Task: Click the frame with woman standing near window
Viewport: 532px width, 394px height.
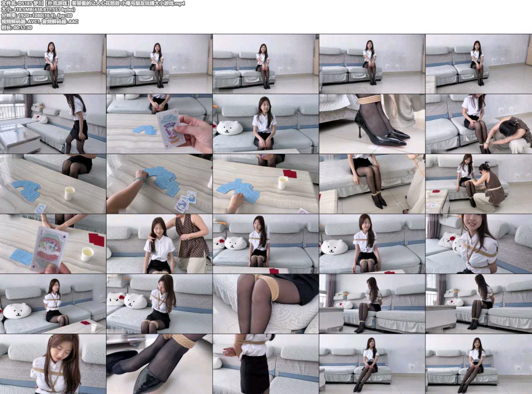Action: (x=53, y=124)
